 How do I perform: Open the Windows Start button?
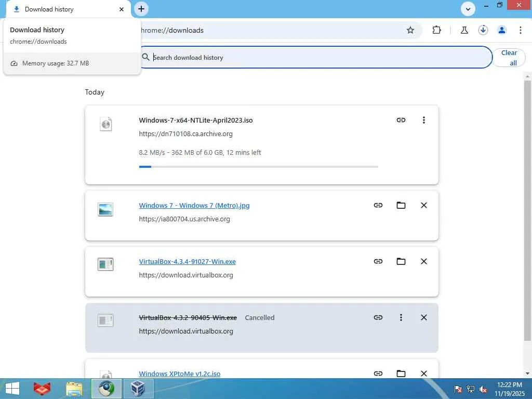[12, 389]
